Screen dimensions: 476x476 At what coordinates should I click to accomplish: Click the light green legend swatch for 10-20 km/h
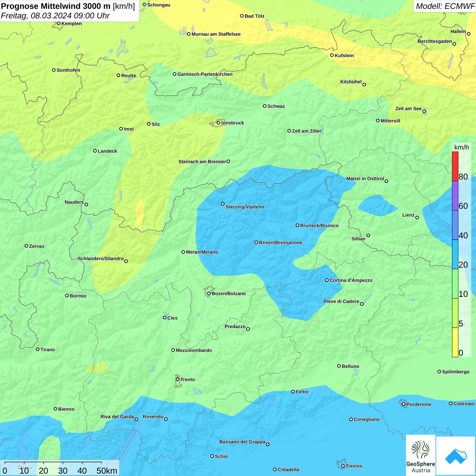(x=455, y=284)
